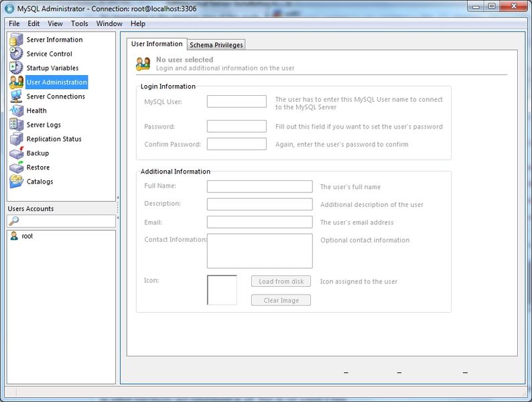532x402 pixels.
Task: Open the Server Information section
Action: point(55,40)
